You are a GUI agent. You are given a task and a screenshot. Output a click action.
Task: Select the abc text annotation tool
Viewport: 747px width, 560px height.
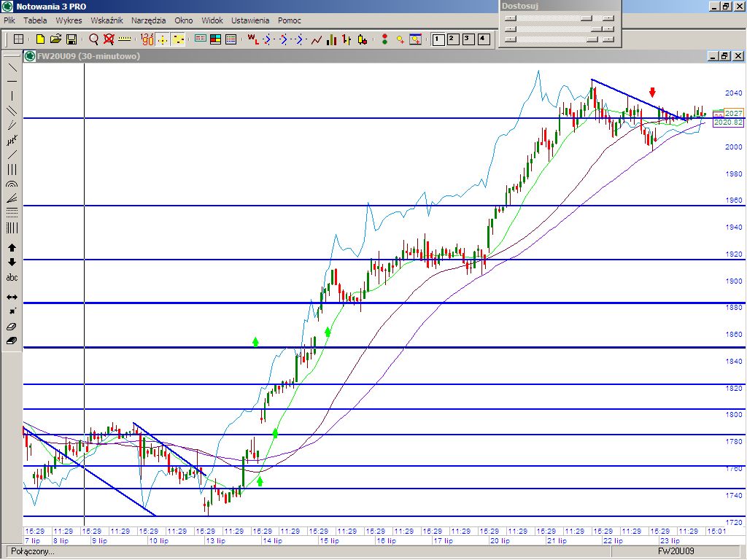coord(12,277)
